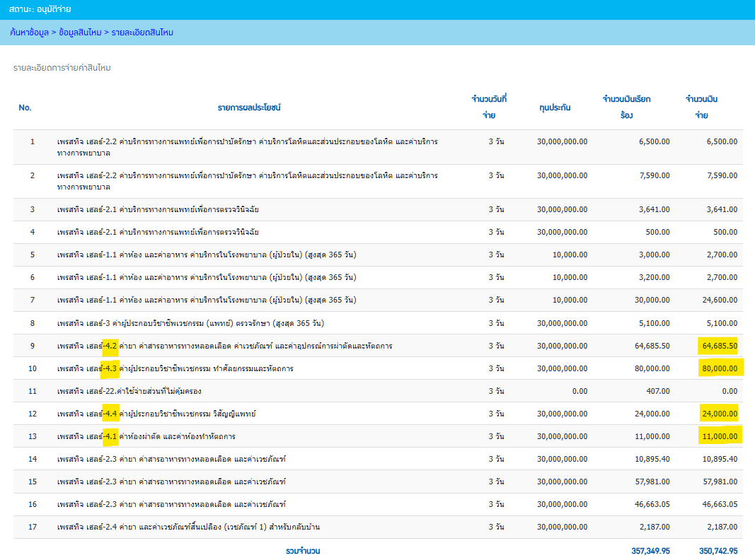Select row 17 benefit 2.4 description
755x560 pixels.
(188, 527)
